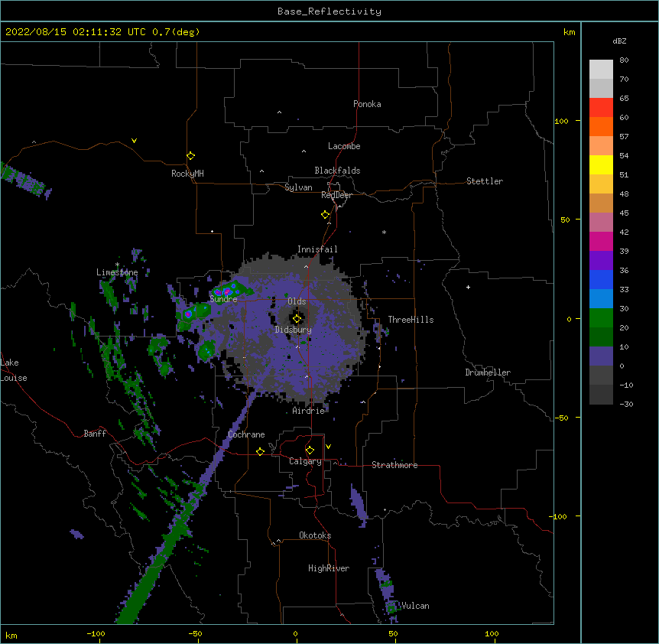Click the purple 10 dBZ color swatch
Viewport: 659px width, 644px height.
[601, 356]
